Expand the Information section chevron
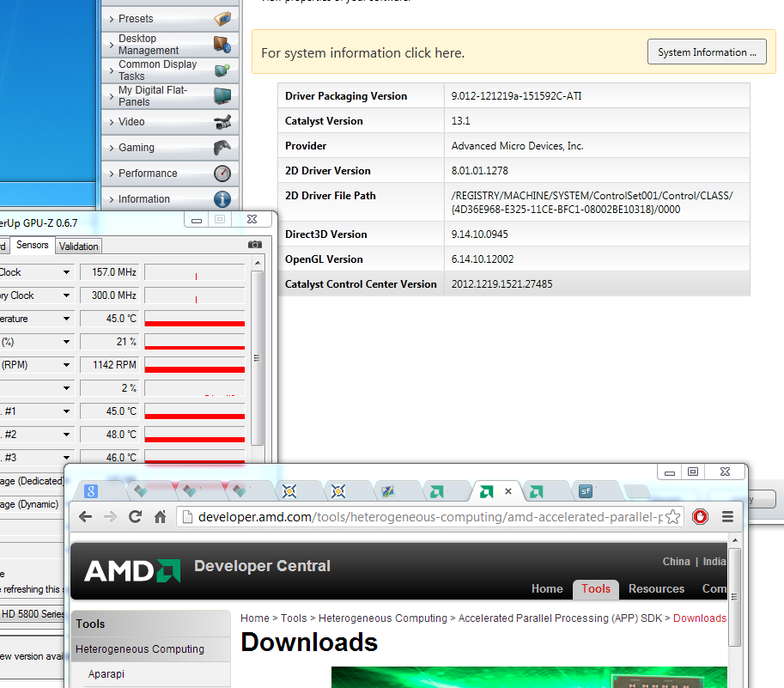 click(112, 199)
